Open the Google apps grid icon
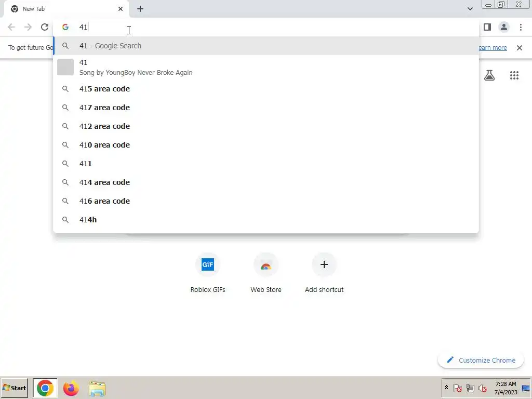This screenshot has height=399, width=532. point(514,75)
